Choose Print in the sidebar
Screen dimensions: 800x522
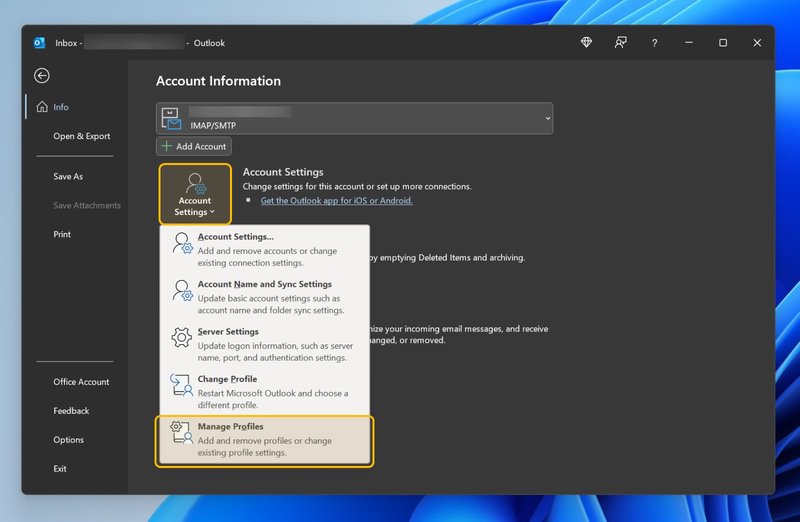(62, 234)
